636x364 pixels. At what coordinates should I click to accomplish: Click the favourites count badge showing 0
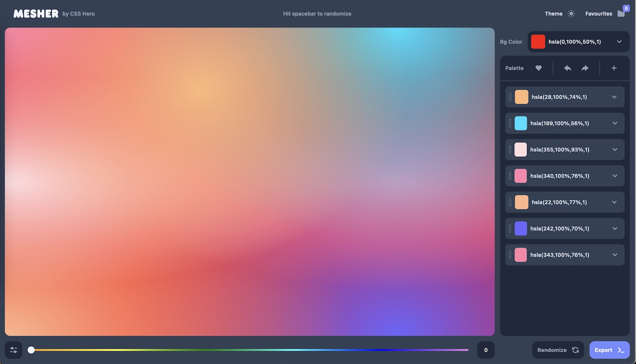tap(626, 8)
